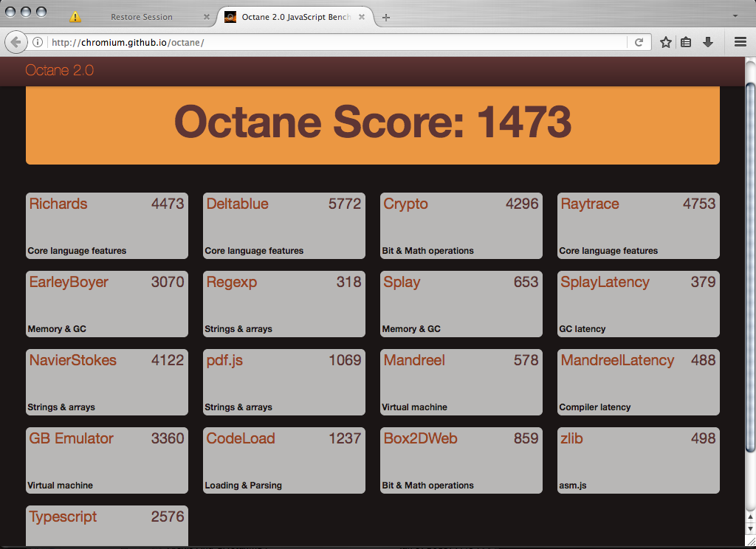Click the Deltablue score 5772
Screen dimensions: 756x549
click(345, 204)
